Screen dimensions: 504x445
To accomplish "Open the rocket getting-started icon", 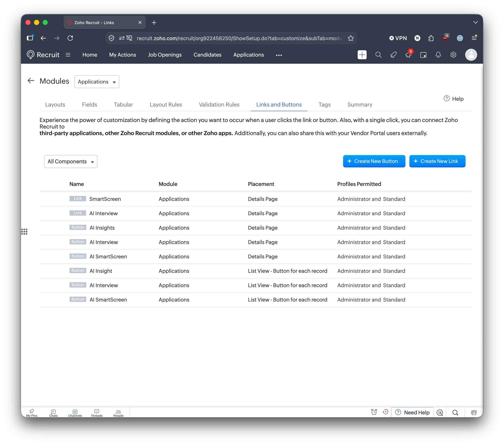I will point(393,55).
